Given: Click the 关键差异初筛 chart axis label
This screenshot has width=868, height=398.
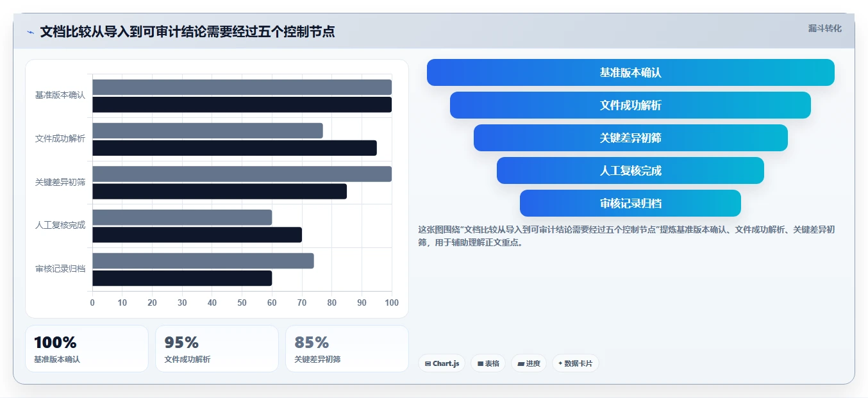Looking at the screenshot, I should click(x=60, y=182).
